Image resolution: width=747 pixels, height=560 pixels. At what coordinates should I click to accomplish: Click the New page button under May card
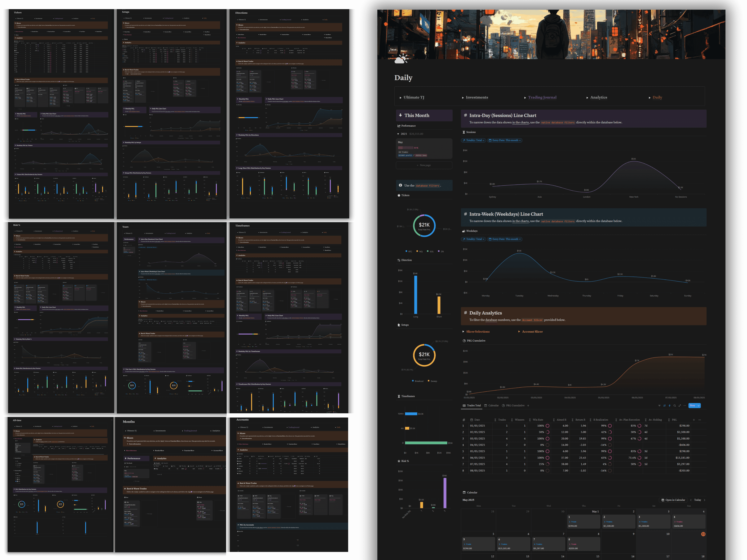tap(424, 165)
